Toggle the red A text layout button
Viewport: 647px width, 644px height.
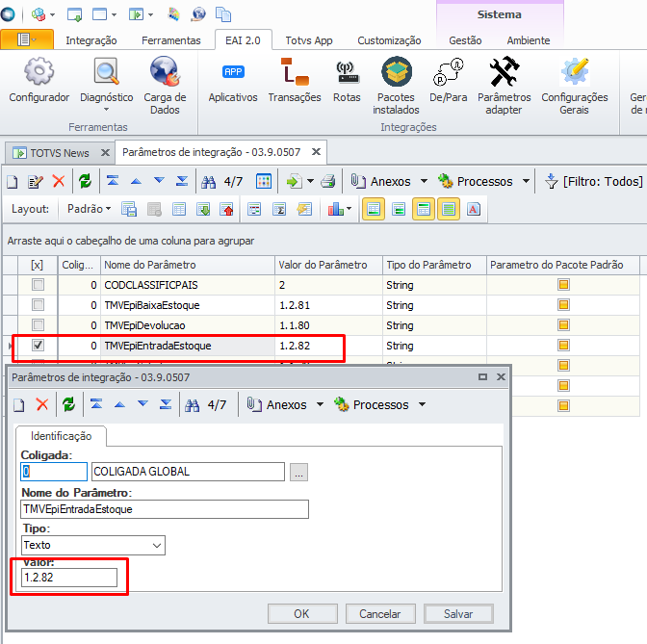[x=474, y=209]
